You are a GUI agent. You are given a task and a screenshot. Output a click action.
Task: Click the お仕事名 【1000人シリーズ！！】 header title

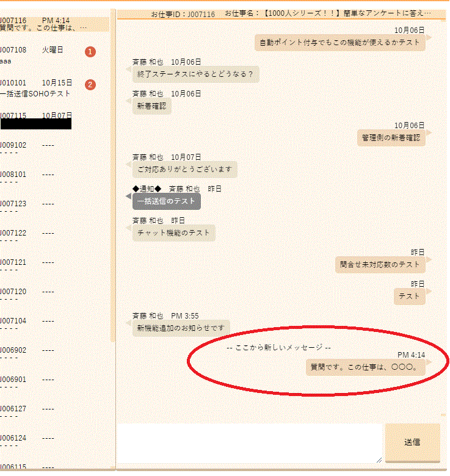pos(328,13)
